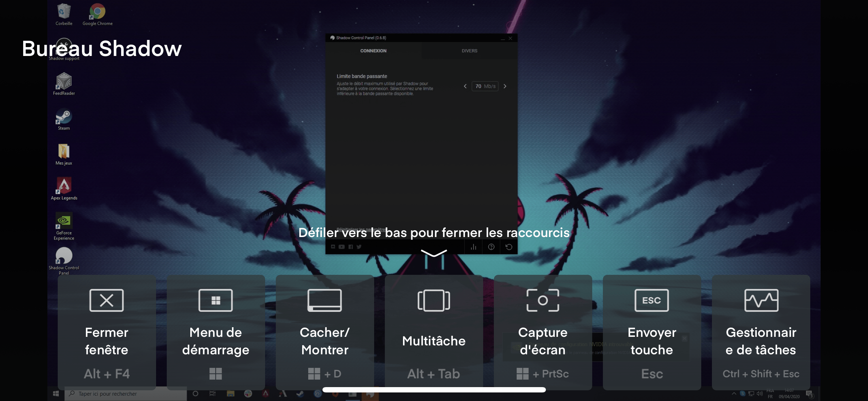
Task: Click the 70 Mb/s bandwidth value field
Action: 485,86
